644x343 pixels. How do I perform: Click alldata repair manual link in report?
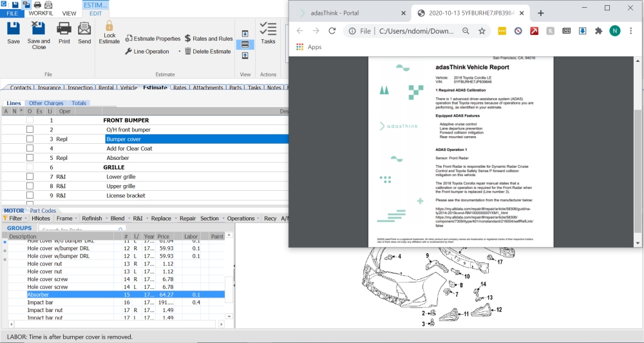pos(484,211)
